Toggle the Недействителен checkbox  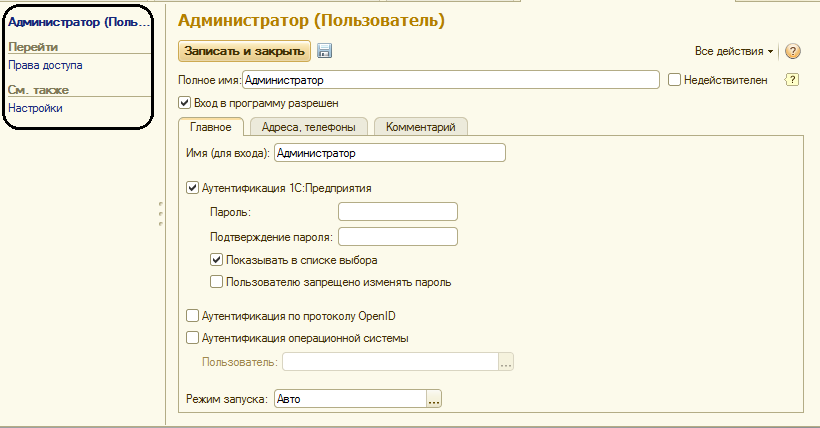[675, 80]
